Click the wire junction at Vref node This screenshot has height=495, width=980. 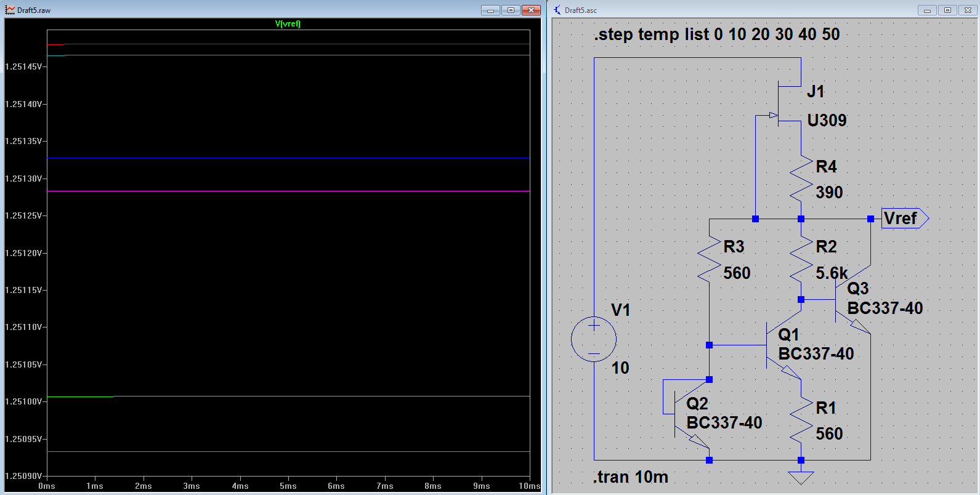(x=870, y=219)
